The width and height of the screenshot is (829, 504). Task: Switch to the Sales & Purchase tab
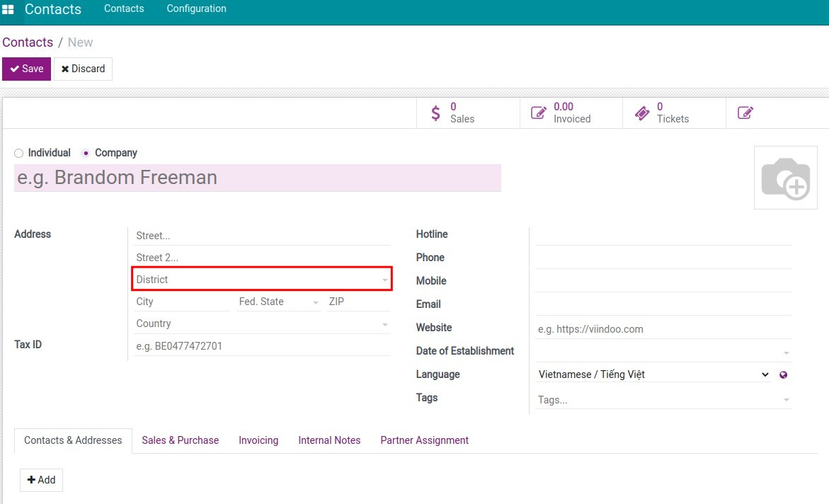(180, 440)
